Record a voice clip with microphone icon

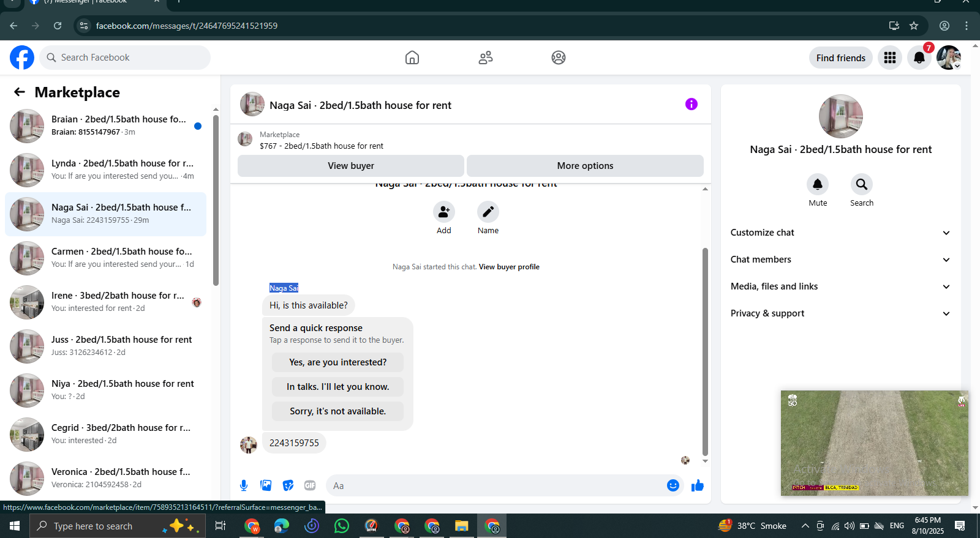(x=244, y=485)
